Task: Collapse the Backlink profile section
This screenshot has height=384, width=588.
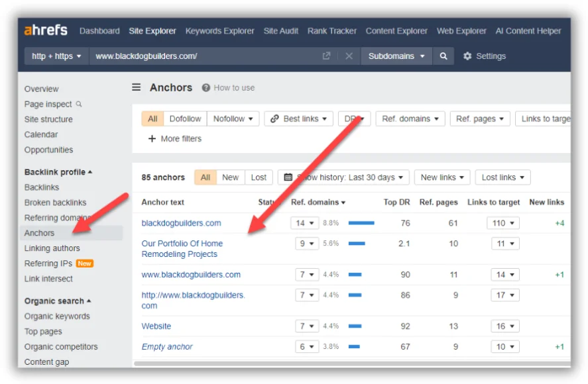Action: click(58, 172)
